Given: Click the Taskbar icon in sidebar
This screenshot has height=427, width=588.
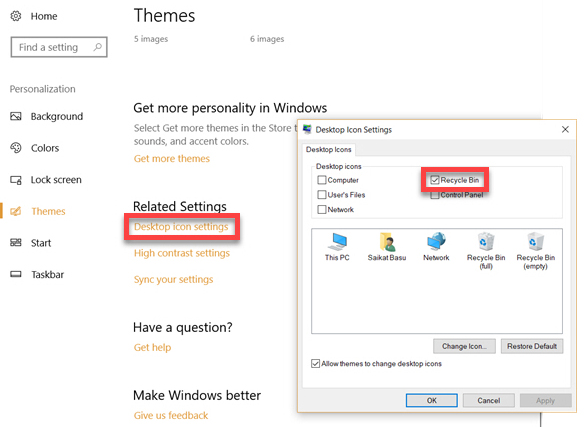Looking at the screenshot, I should coord(16,274).
